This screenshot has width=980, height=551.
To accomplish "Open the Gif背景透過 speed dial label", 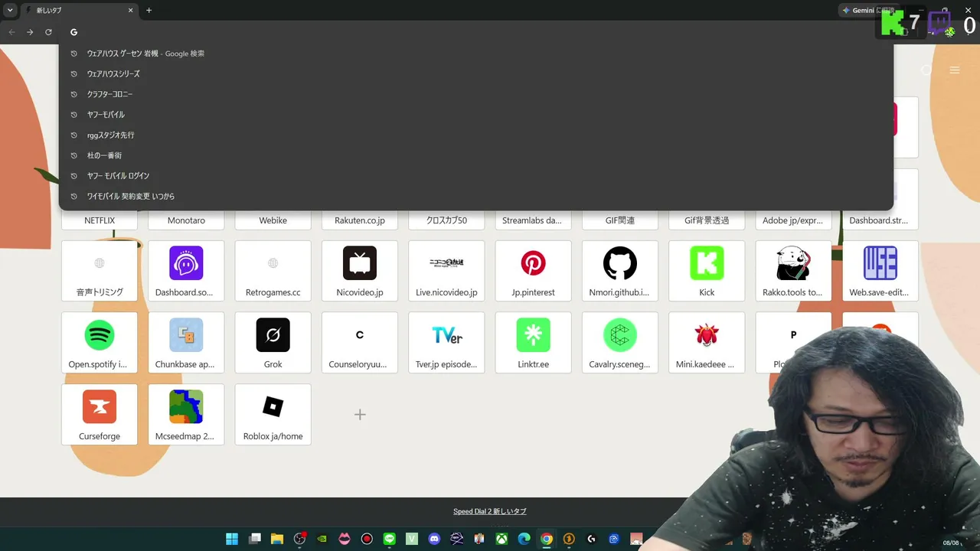I will tap(707, 220).
